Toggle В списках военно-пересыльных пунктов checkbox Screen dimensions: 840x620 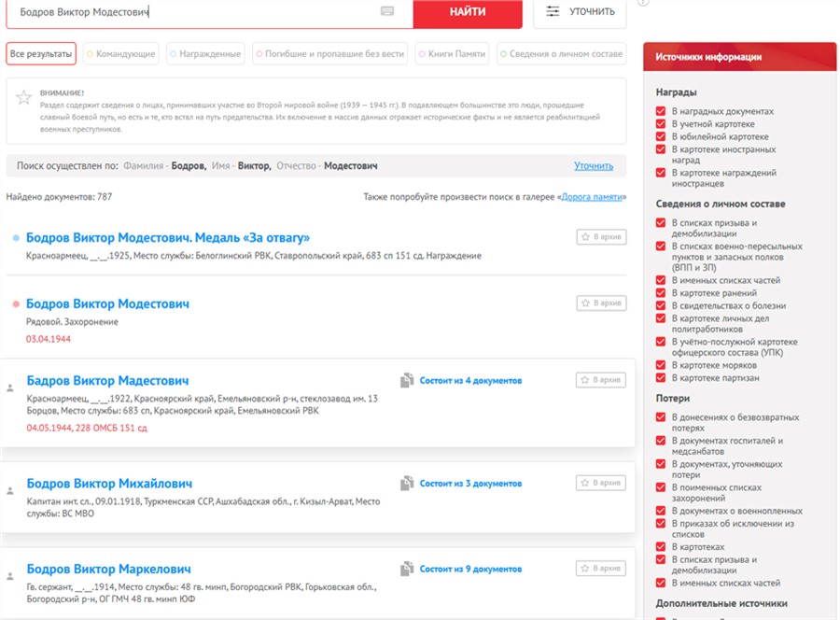661,246
